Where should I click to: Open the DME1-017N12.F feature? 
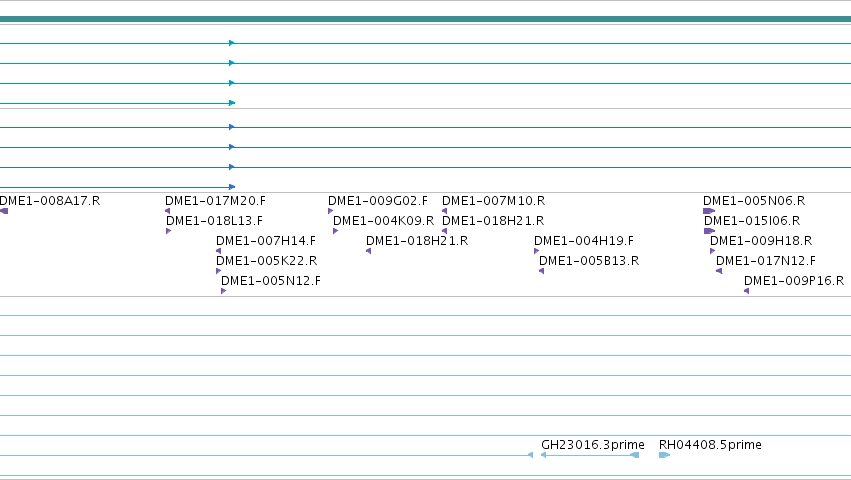(x=766, y=261)
